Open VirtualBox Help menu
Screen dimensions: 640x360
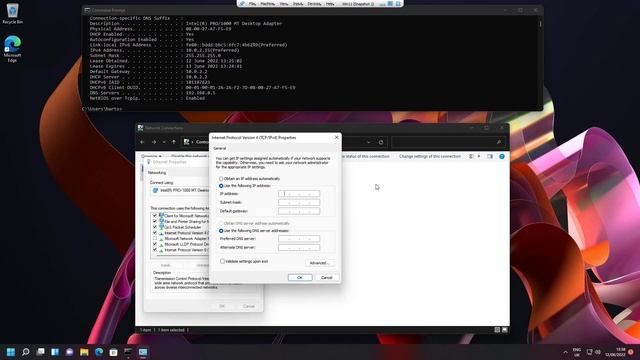(x=330, y=4)
